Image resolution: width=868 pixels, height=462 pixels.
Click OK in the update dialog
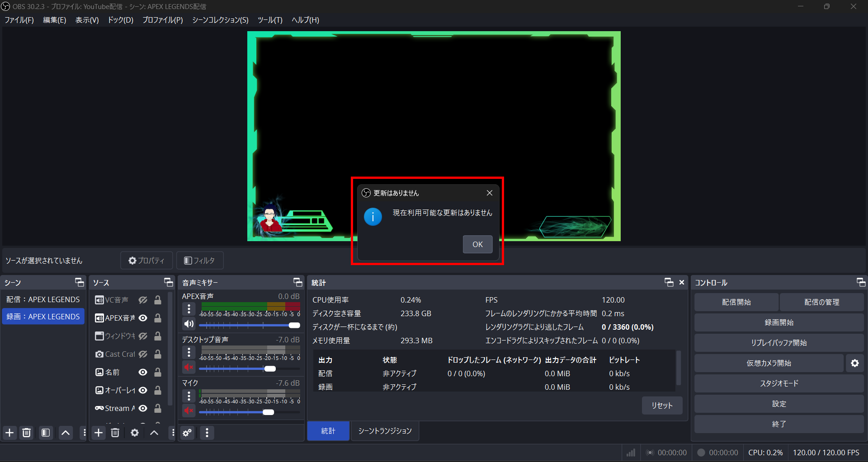point(477,244)
